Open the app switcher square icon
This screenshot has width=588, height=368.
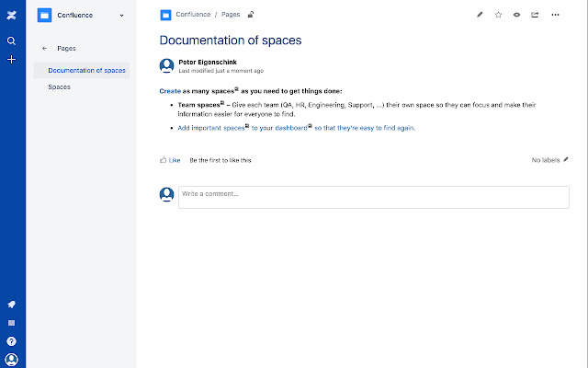12,323
